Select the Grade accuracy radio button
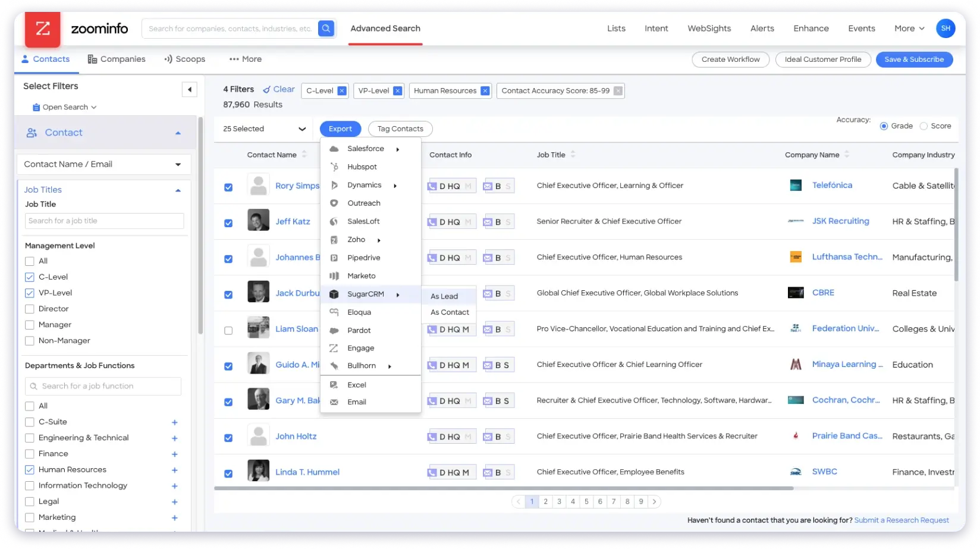The height and width of the screenshot is (549, 980). [x=884, y=126]
